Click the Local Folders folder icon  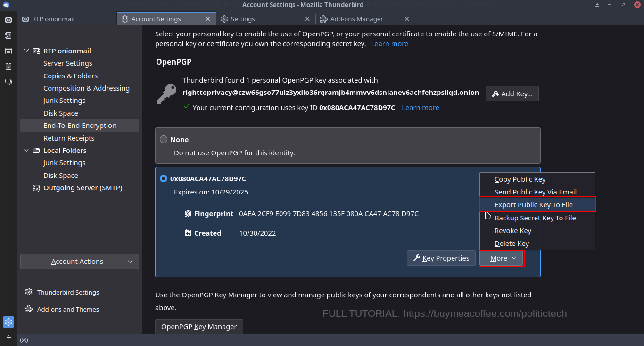36,151
